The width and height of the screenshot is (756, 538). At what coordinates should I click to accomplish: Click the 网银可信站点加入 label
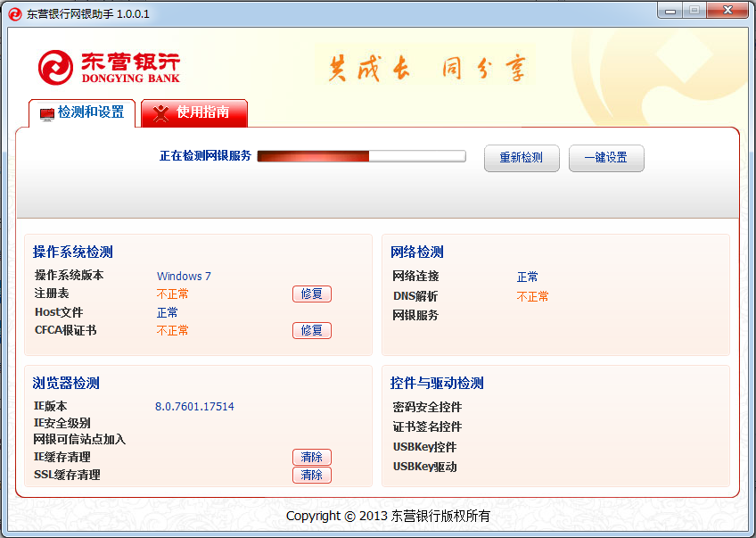click(x=79, y=439)
